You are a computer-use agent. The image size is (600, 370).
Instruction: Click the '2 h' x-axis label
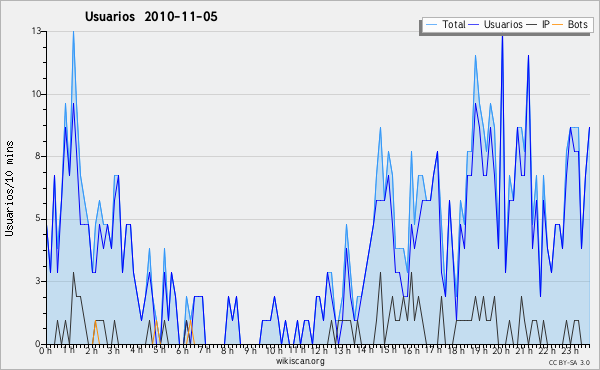click(91, 350)
